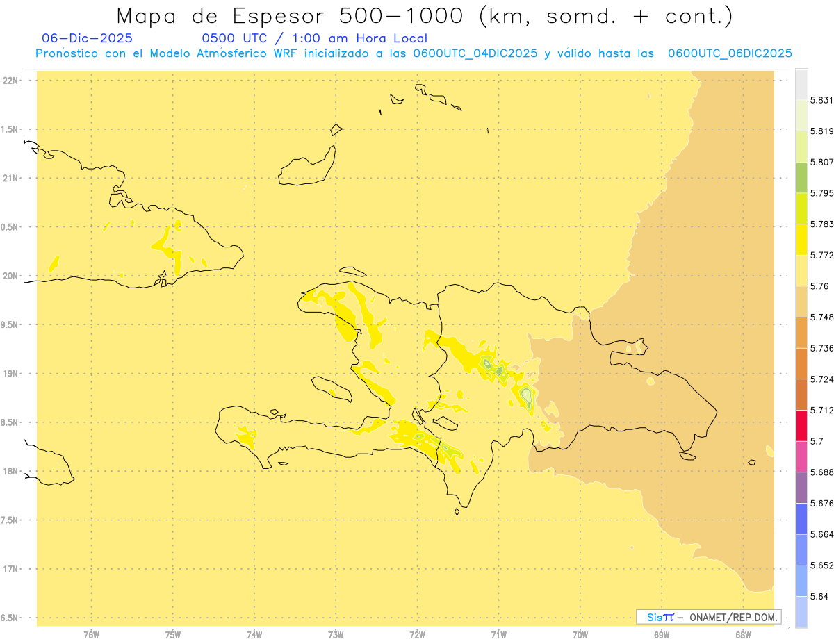Select the '20N' latitude label
Image resolution: width=834 pixels, height=644 pixels.
coord(10,276)
